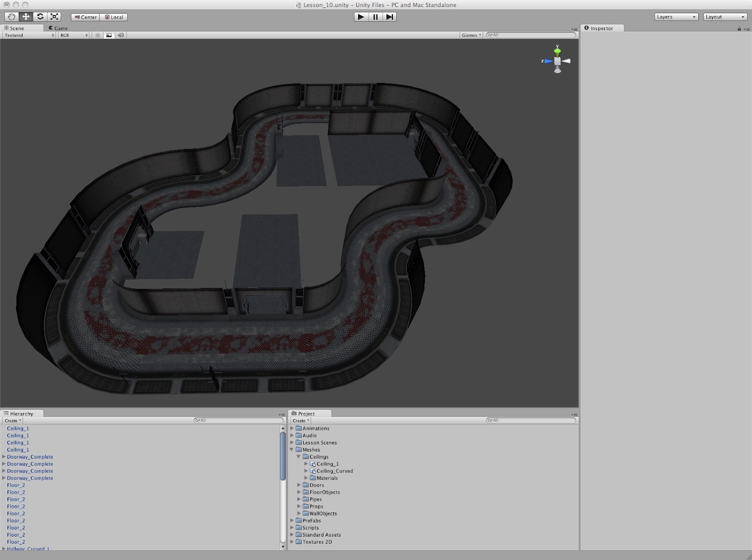
Task: Toggle the skybox and fog effects
Action: click(x=108, y=35)
